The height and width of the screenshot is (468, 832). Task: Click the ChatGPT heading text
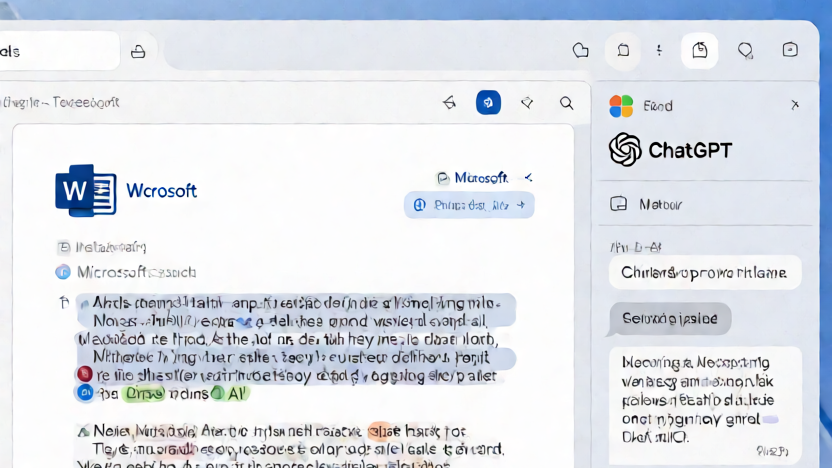(x=690, y=150)
